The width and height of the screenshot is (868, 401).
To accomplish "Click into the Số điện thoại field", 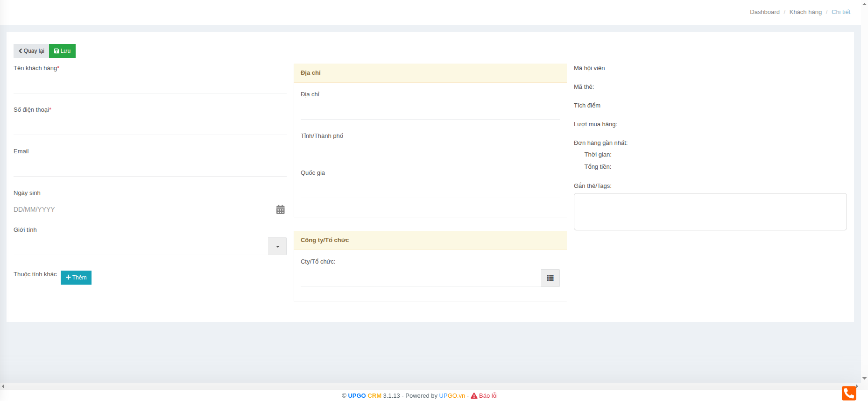I will (149, 126).
